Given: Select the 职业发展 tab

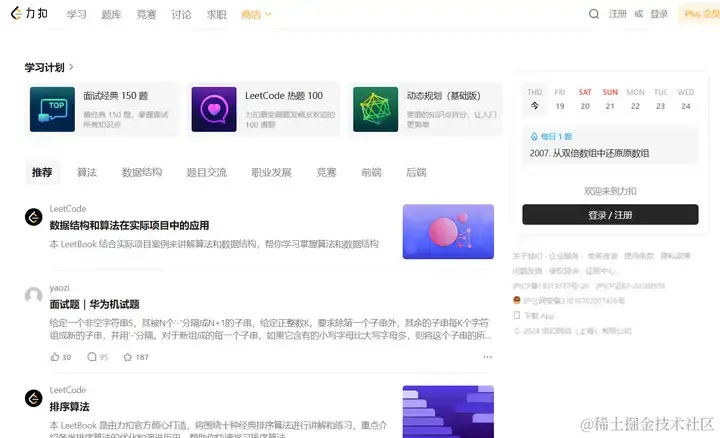Looking at the screenshot, I should pyautogui.click(x=271, y=173).
